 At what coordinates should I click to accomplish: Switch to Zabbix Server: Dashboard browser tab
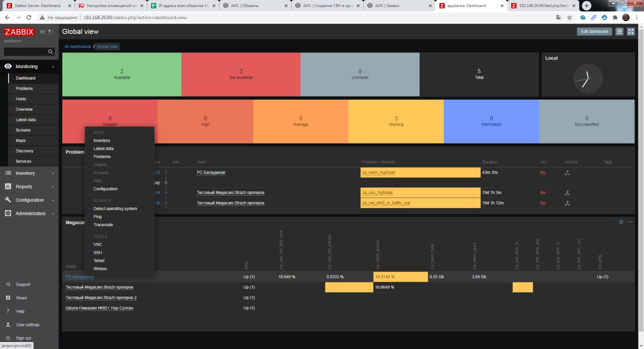click(x=38, y=6)
